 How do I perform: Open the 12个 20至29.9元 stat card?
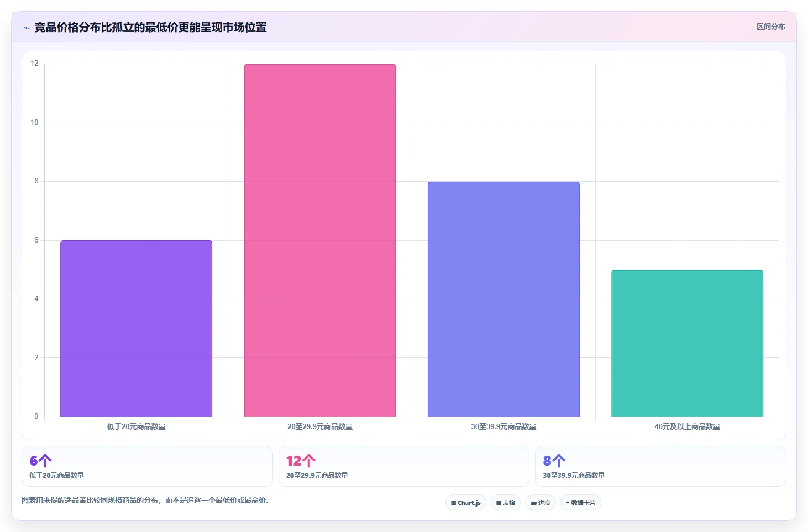click(404, 466)
